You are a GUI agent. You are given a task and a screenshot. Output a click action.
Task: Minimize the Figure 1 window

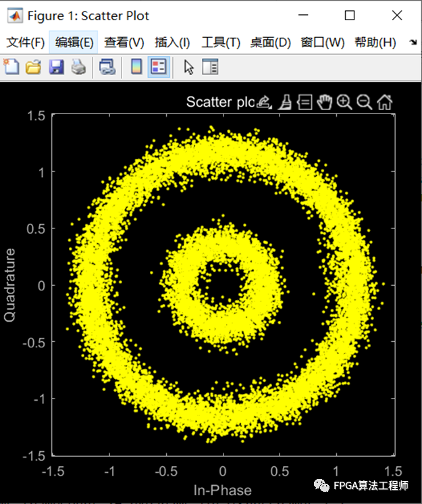[x=303, y=15]
